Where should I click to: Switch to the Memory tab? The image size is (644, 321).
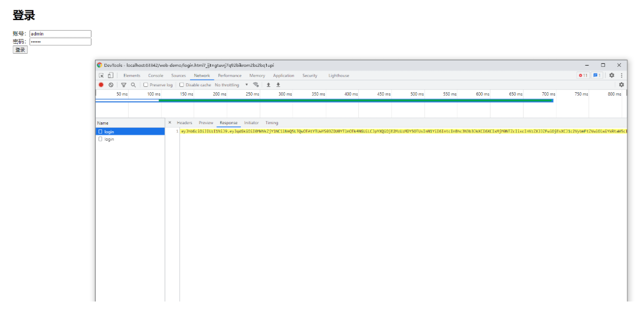(257, 75)
